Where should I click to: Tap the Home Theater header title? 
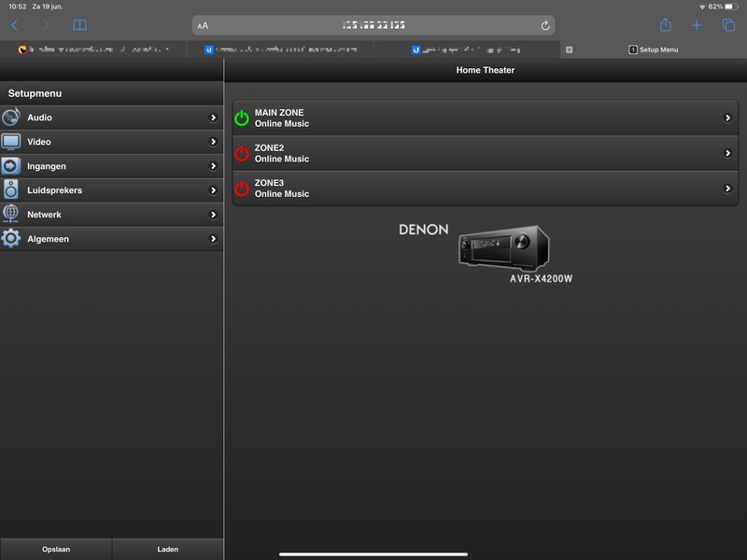485,70
